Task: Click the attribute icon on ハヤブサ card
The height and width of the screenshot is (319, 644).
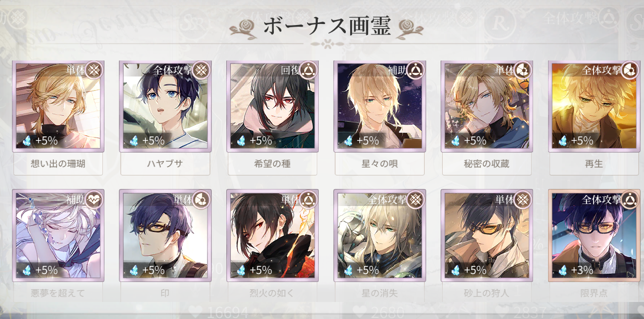Action: pyautogui.click(x=201, y=70)
